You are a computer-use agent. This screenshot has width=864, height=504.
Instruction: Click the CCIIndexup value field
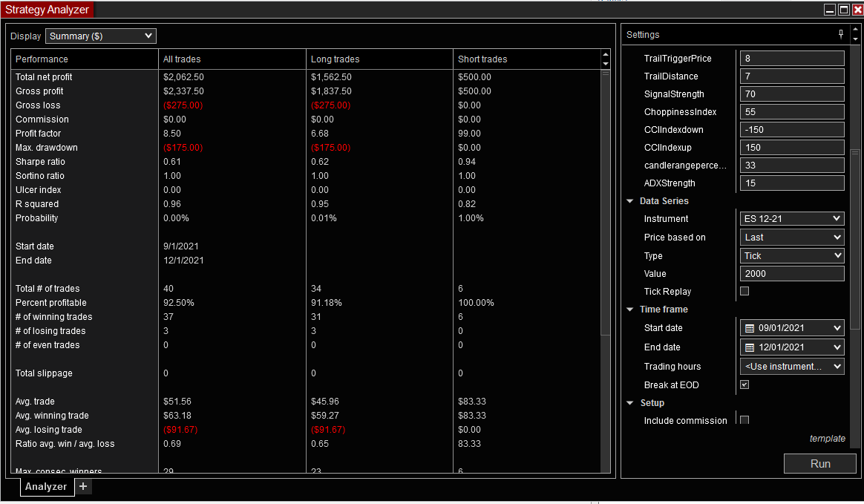(792, 148)
